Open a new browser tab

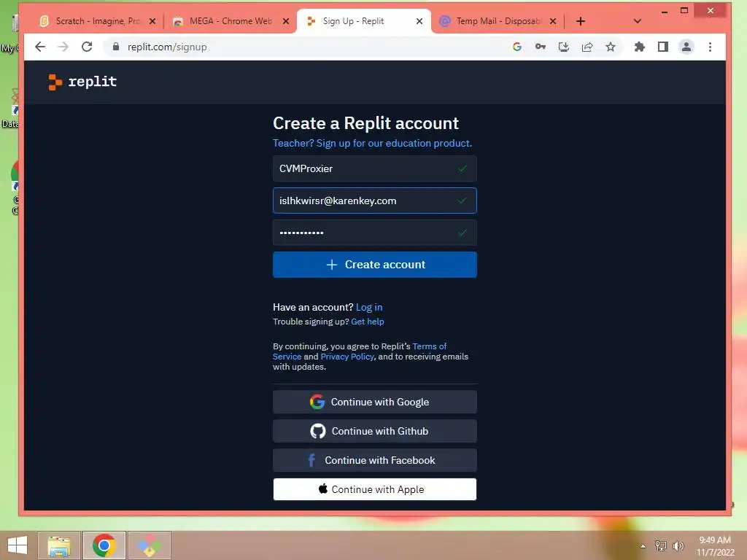(x=580, y=21)
